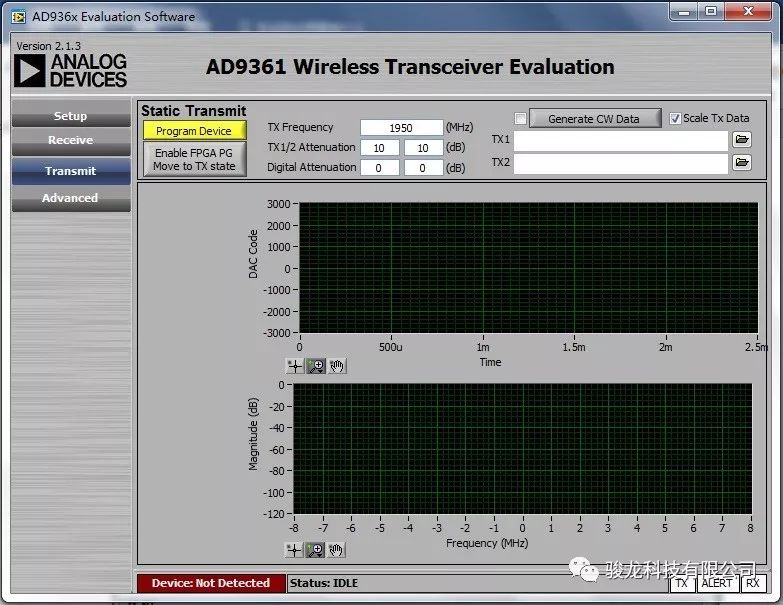Browse for TX1 data file

[x=741, y=140]
